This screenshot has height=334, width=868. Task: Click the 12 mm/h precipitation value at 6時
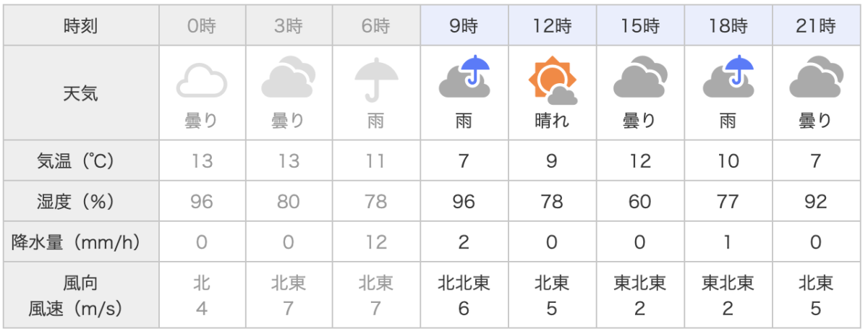coord(376,243)
